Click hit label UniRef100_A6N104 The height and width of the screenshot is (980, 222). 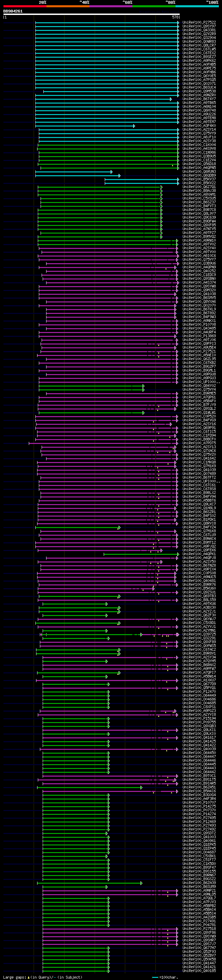[x=199, y=106]
